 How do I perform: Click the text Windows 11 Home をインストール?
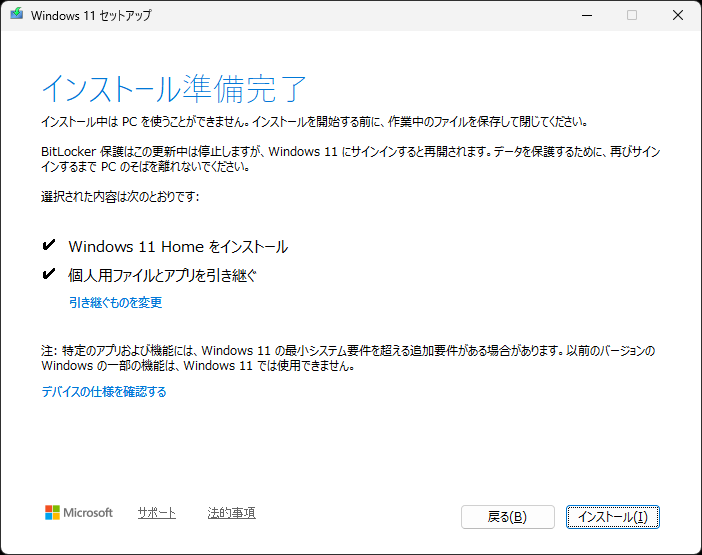178,247
